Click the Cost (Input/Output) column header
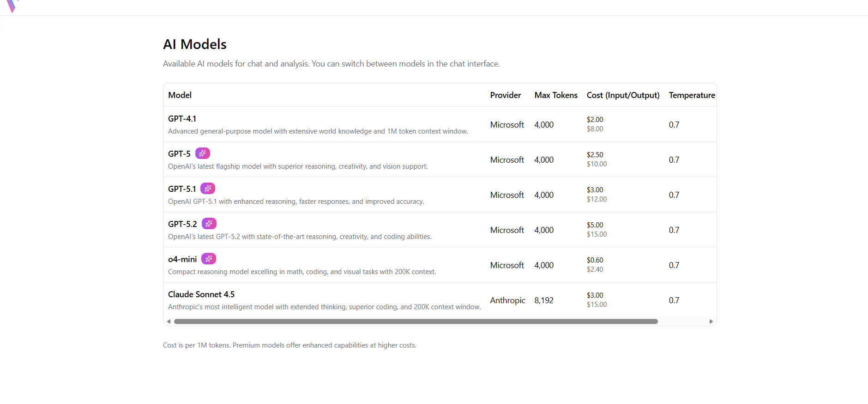 pos(623,95)
